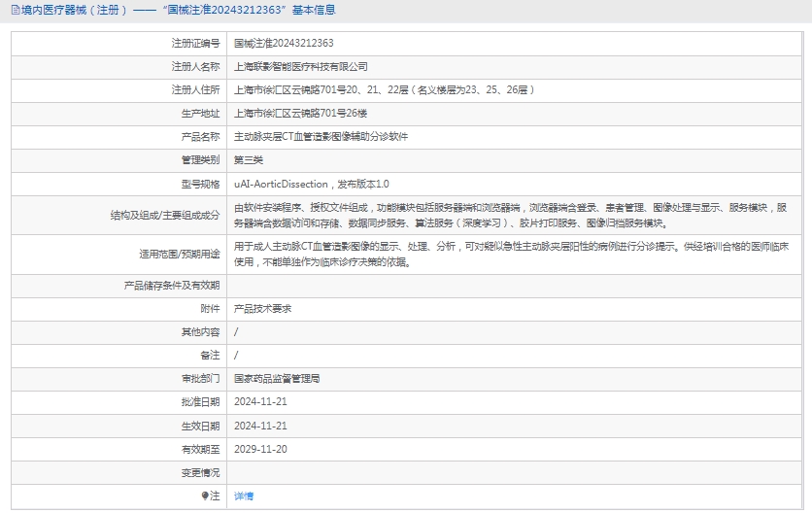Click the product name 主动脉夹层CT血管造影图像辅助分诊软件
812x513 pixels.
coord(321,137)
